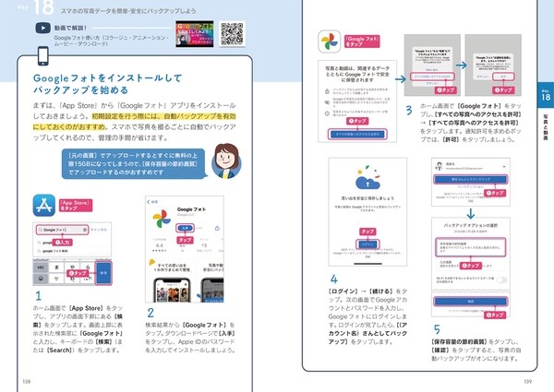Screen dimensions: 554x392
Task: Click the yellow highlighted 初期設定 sentence
Action: [x=134, y=122]
